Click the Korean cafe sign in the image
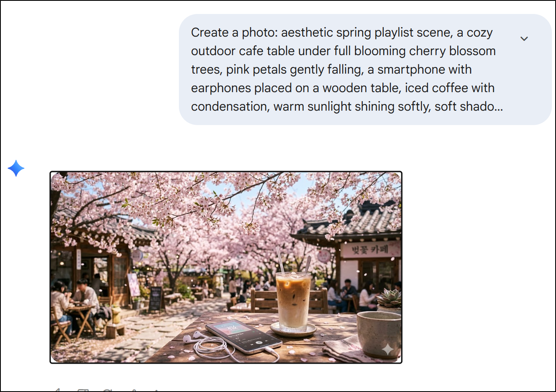The width and height of the screenshot is (556, 392). [370, 250]
